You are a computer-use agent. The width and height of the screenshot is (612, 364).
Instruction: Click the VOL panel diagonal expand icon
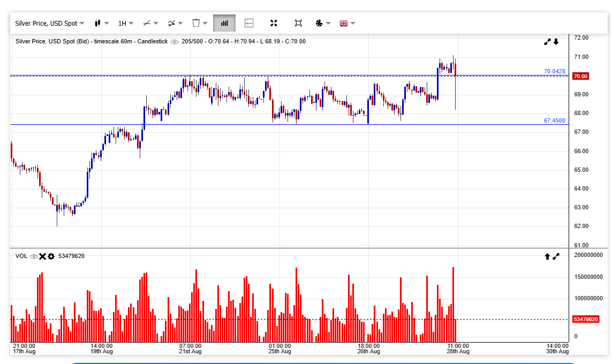(556, 256)
